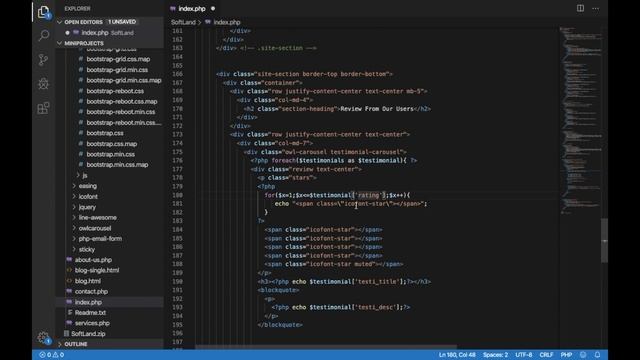The image size is (640, 360).
Task: Open bootstrap-reboot.css file
Action: click(115, 91)
